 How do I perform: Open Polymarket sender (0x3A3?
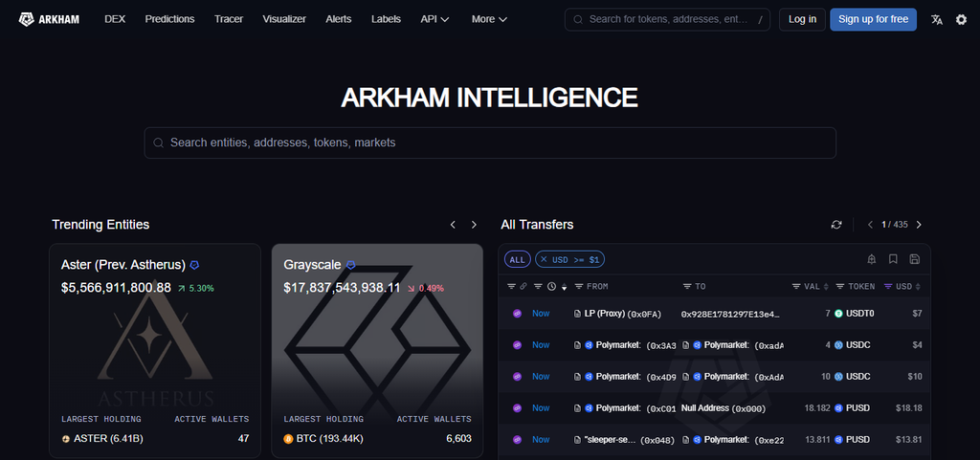[x=635, y=345]
